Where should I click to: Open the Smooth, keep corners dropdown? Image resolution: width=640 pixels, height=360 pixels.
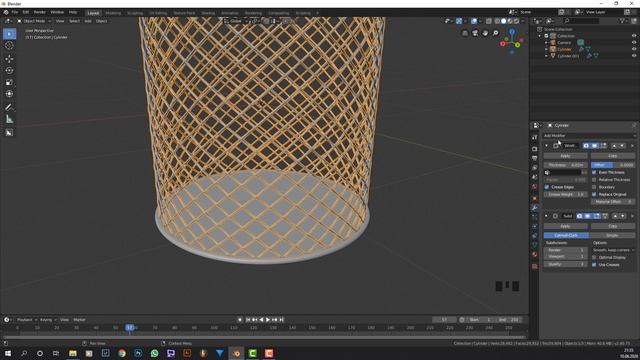pos(613,250)
